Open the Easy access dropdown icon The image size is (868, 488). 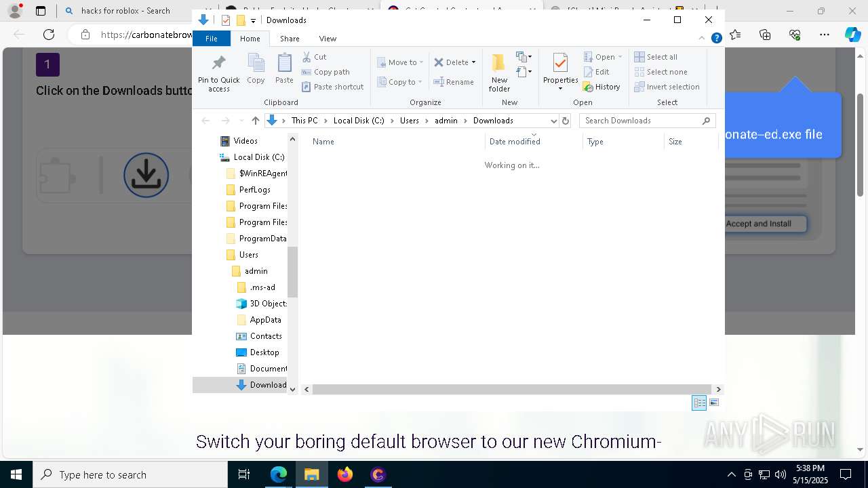click(524, 71)
